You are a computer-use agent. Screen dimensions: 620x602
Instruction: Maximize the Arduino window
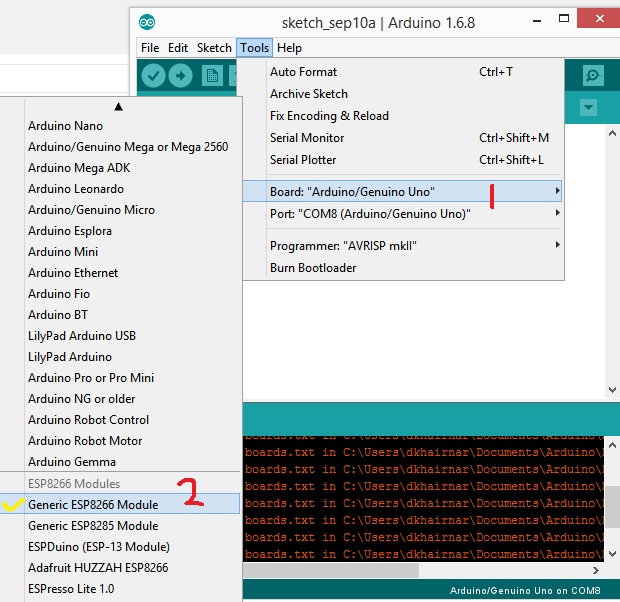click(563, 19)
